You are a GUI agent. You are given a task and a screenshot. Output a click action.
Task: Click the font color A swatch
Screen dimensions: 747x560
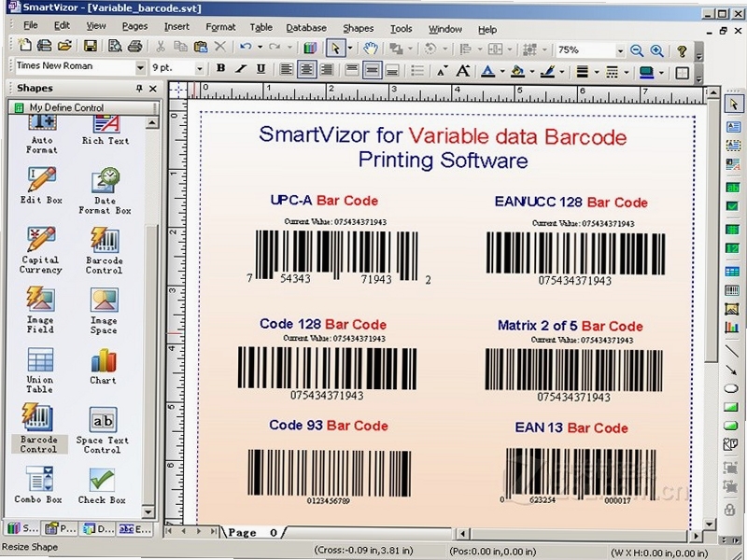[487, 72]
